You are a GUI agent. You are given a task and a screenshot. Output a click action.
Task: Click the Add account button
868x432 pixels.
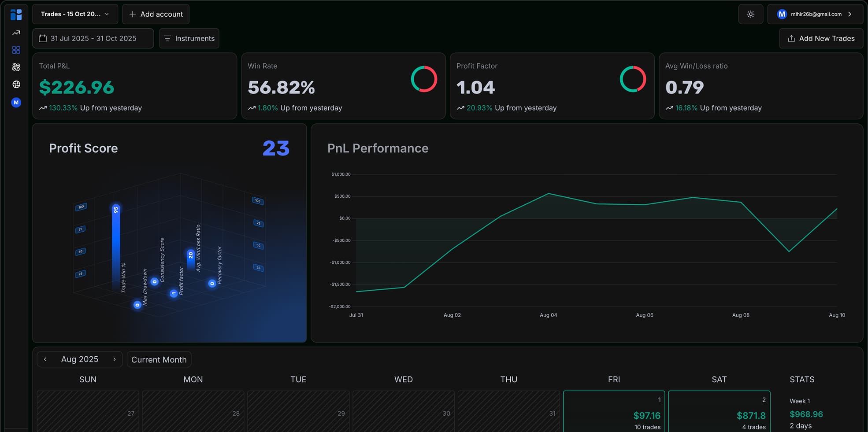coord(156,14)
